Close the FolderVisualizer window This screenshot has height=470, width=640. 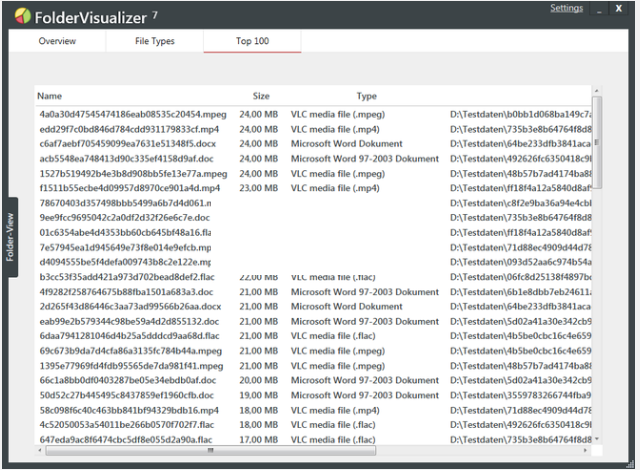tap(623, 10)
